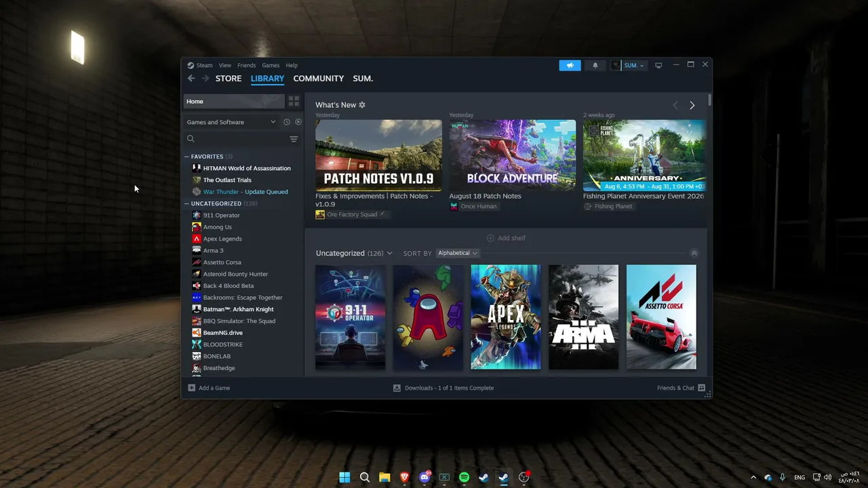Image resolution: width=868 pixels, height=488 pixels.
Task: Open advanced filters next to the library search
Action: point(294,139)
